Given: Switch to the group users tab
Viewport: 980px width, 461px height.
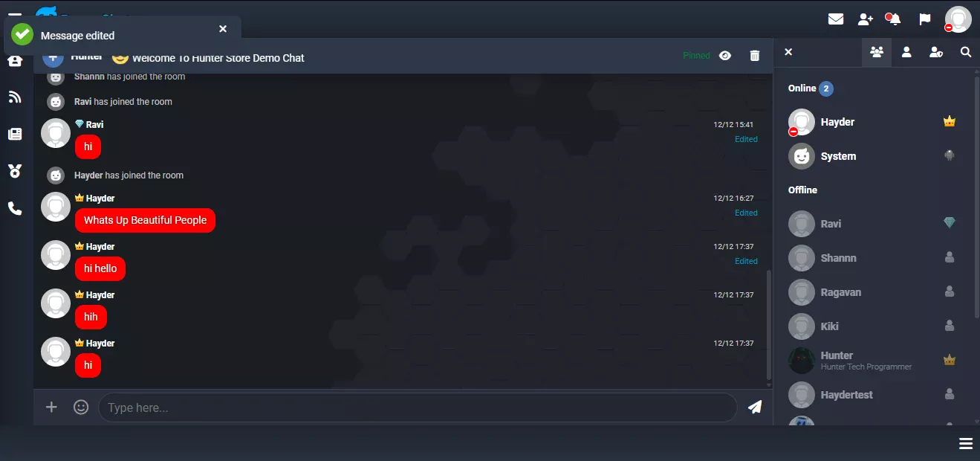Looking at the screenshot, I should [x=877, y=52].
